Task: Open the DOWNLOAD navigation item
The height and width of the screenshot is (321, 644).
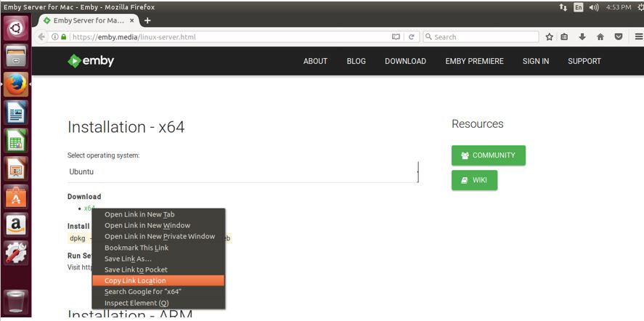Action: [x=405, y=61]
